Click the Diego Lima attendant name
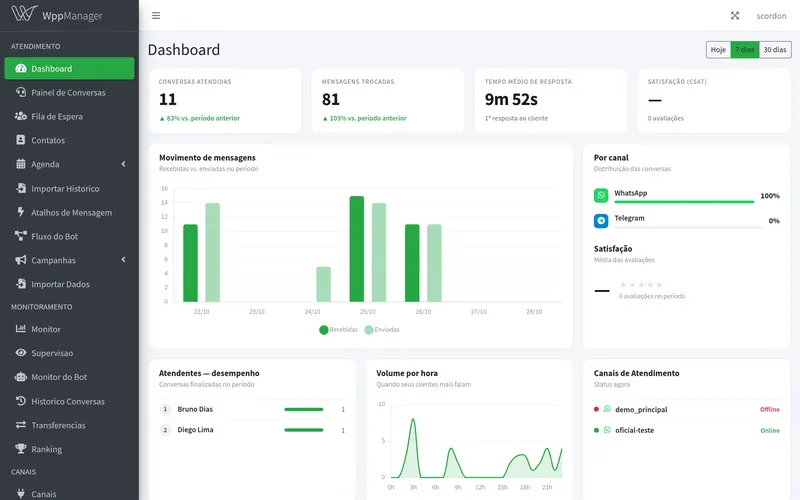The image size is (800, 500). pyautogui.click(x=195, y=430)
